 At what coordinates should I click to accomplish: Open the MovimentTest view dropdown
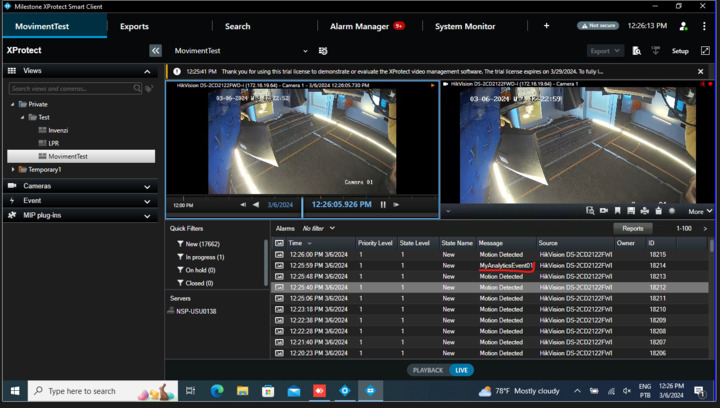click(305, 51)
